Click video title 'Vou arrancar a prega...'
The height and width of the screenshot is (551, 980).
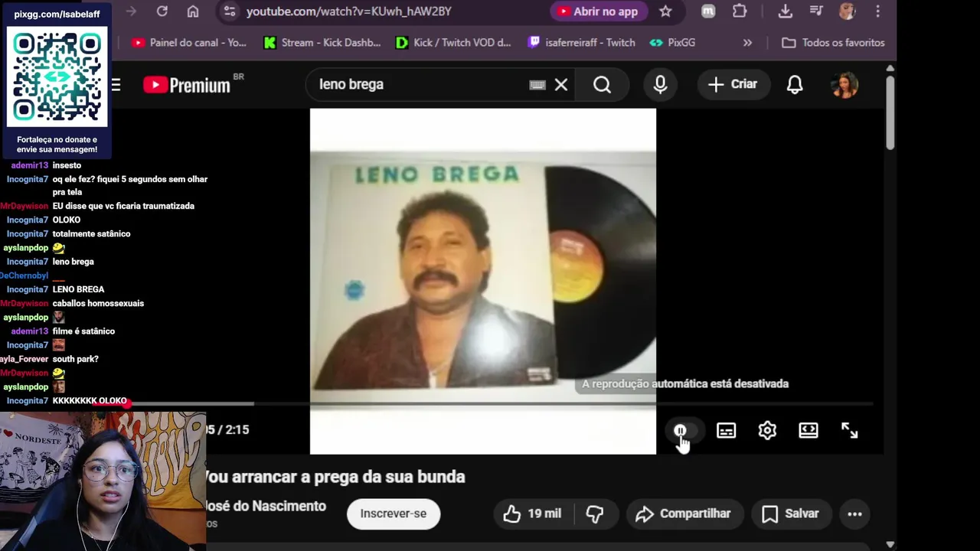[x=335, y=477]
